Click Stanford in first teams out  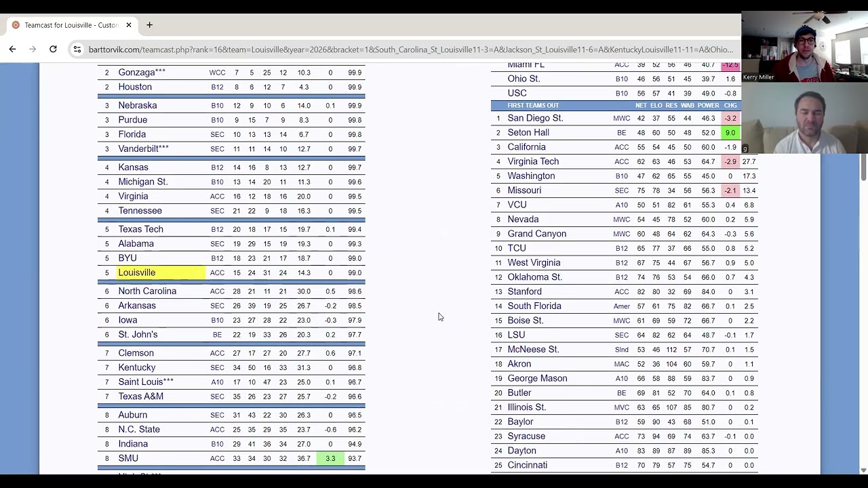tap(524, 291)
